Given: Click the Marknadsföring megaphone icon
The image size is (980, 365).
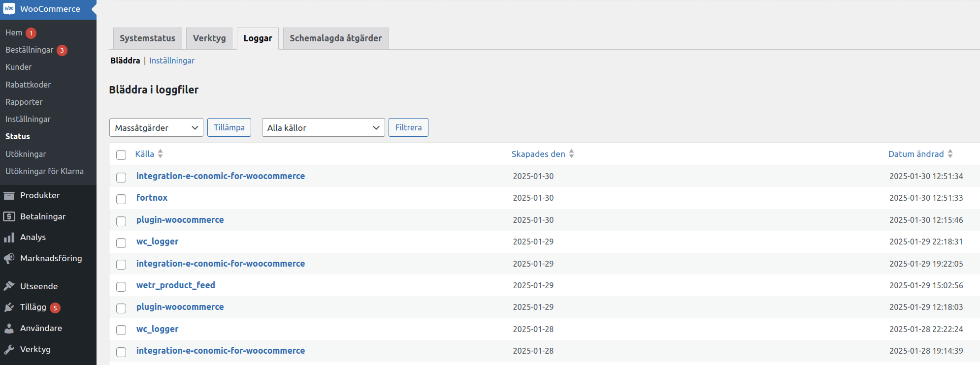Looking at the screenshot, I should [x=9, y=259].
